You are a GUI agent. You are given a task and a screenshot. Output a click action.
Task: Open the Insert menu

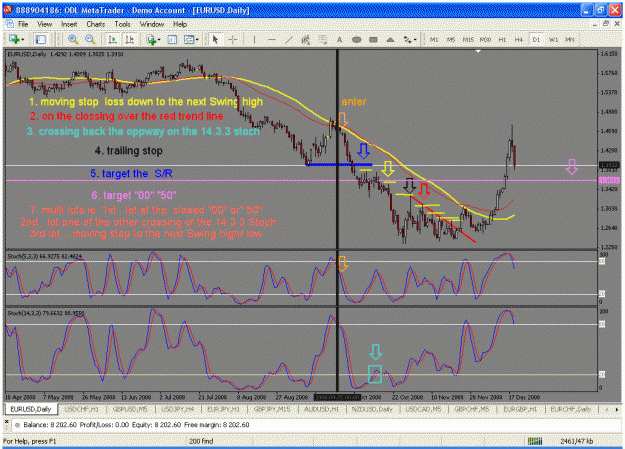pyautogui.click(x=69, y=24)
